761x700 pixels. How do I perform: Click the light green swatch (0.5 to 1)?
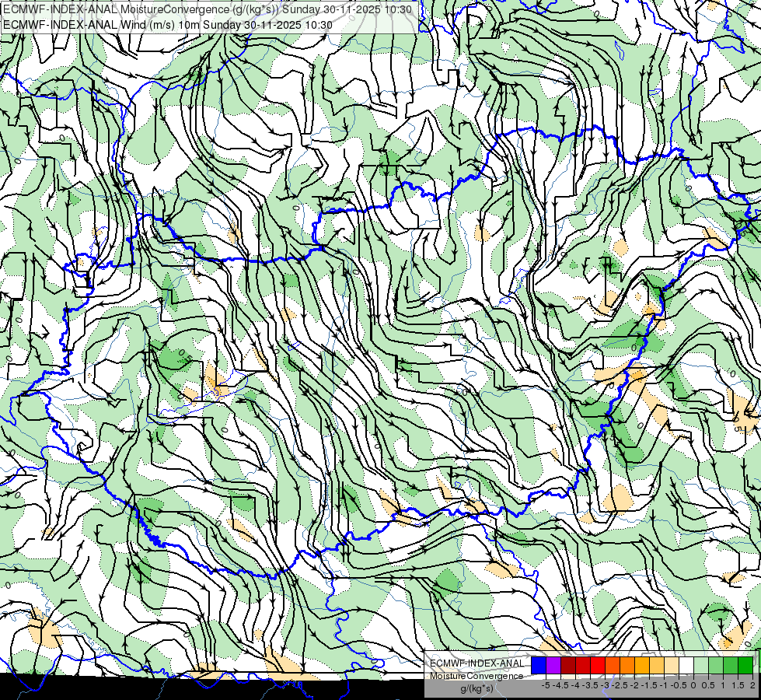click(x=716, y=665)
